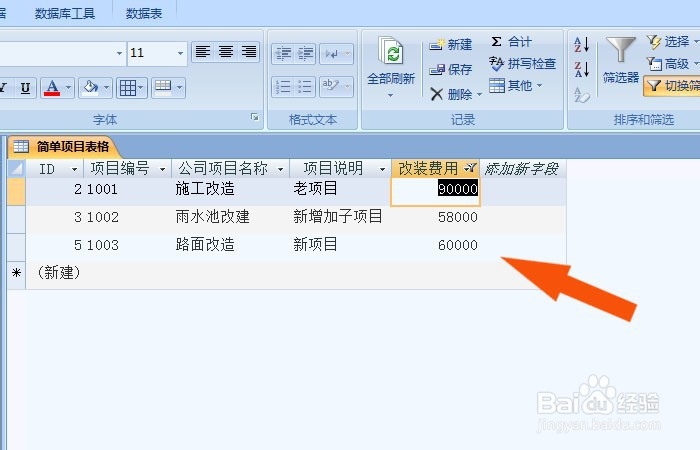
Task: Toggle 合计 totals row
Action: coord(511,42)
